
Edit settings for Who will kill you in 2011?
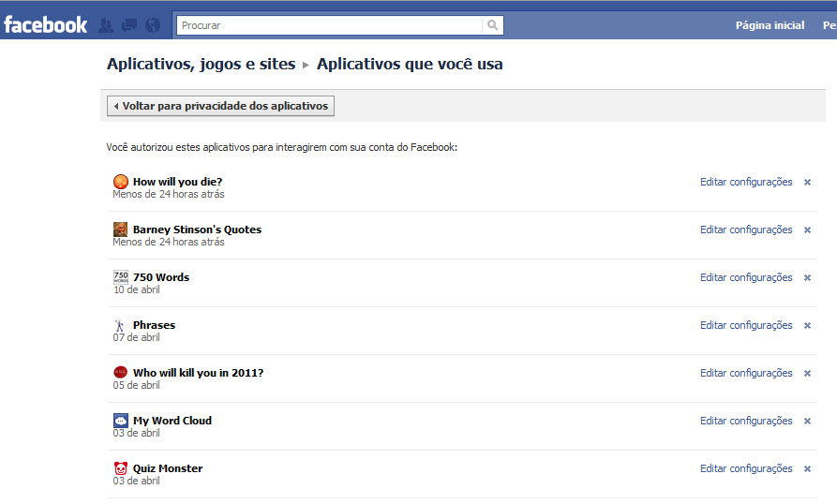(x=746, y=373)
